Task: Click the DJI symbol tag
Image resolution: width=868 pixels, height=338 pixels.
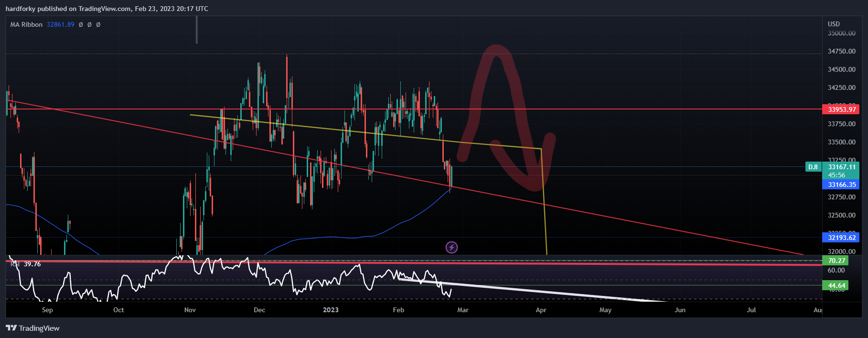Action: (x=813, y=167)
